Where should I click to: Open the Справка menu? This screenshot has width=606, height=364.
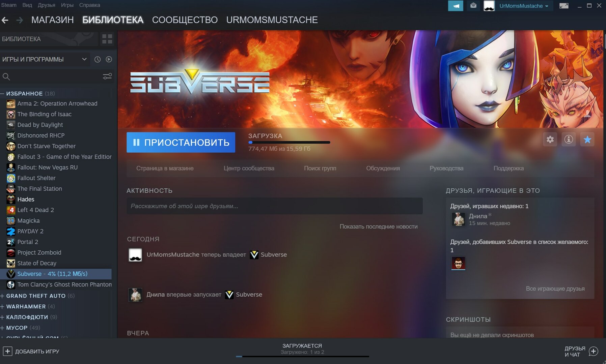click(x=89, y=5)
